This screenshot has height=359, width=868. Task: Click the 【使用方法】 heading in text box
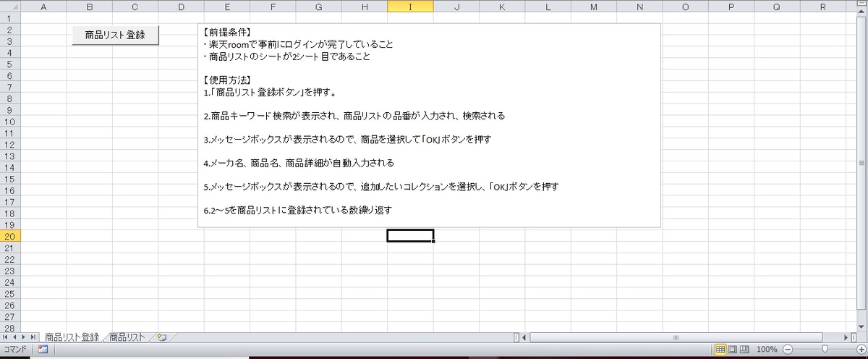click(x=226, y=80)
